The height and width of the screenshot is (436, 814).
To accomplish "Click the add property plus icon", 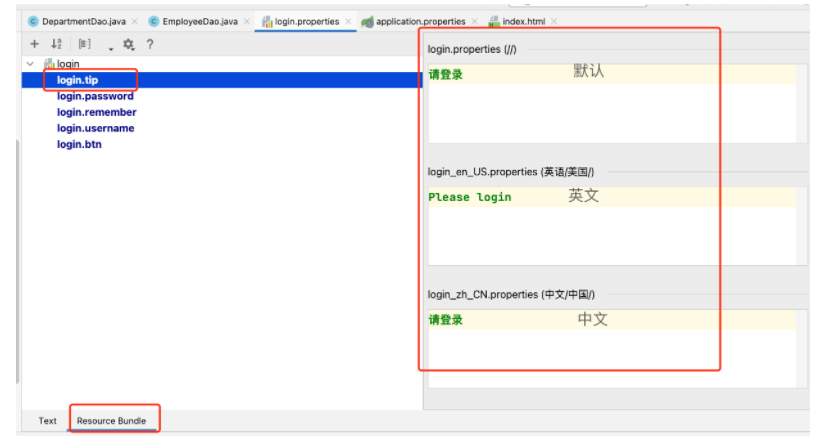I will [35, 44].
